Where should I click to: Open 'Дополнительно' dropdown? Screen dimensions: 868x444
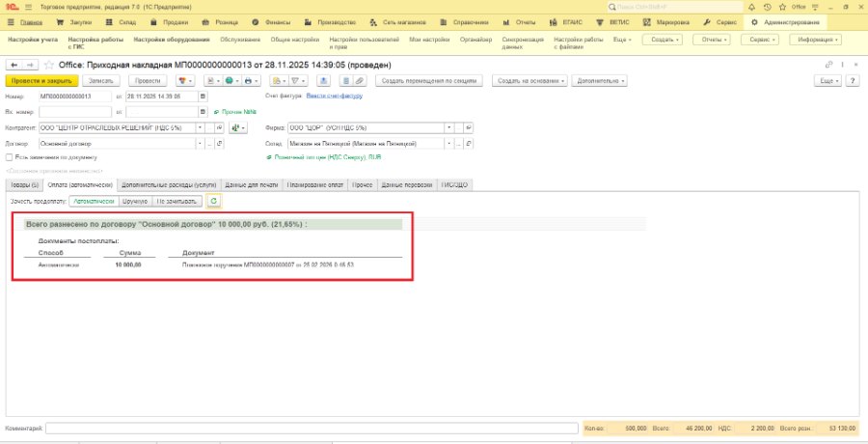click(600, 81)
